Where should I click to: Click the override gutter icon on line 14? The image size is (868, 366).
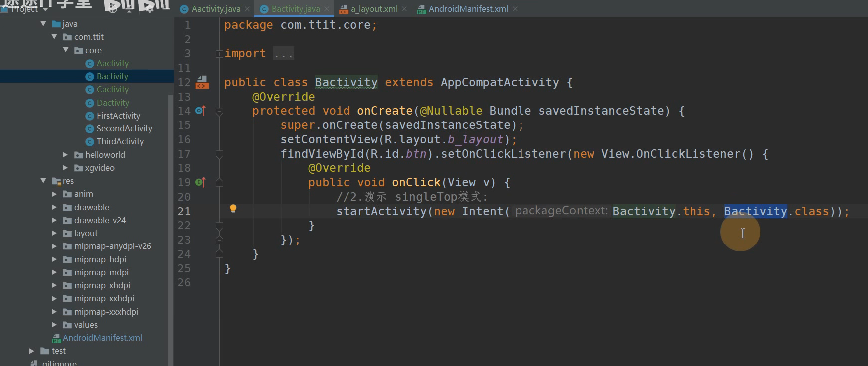coord(200,111)
